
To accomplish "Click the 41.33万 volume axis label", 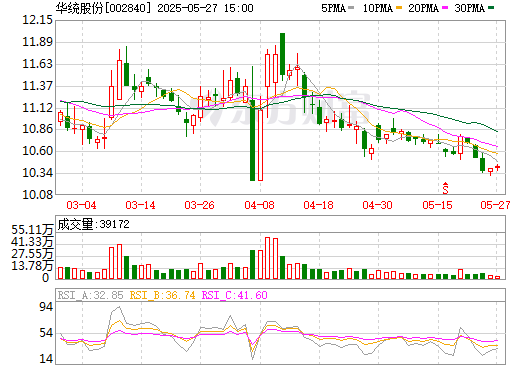I will [x=32, y=242].
